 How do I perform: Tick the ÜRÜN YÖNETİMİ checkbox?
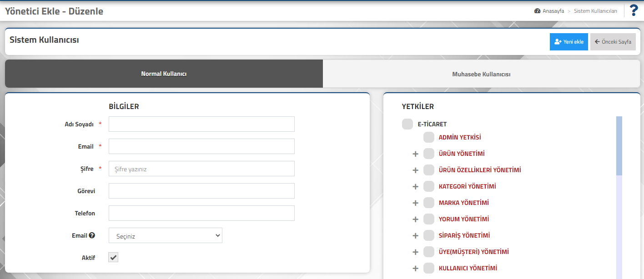click(x=429, y=154)
